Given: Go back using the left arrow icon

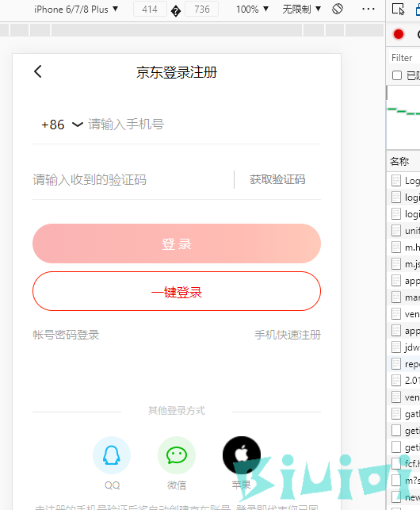Looking at the screenshot, I should click(x=38, y=71).
